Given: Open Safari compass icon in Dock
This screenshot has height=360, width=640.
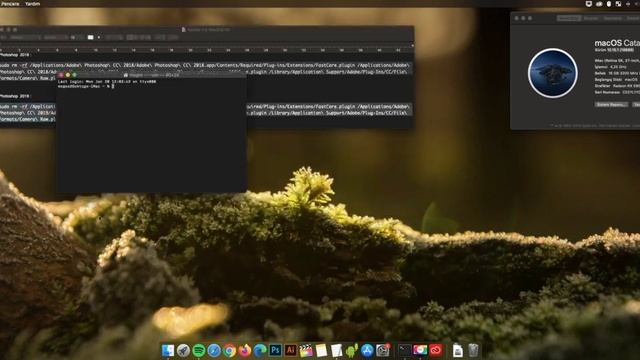Looking at the screenshot, I should (214, 350).
